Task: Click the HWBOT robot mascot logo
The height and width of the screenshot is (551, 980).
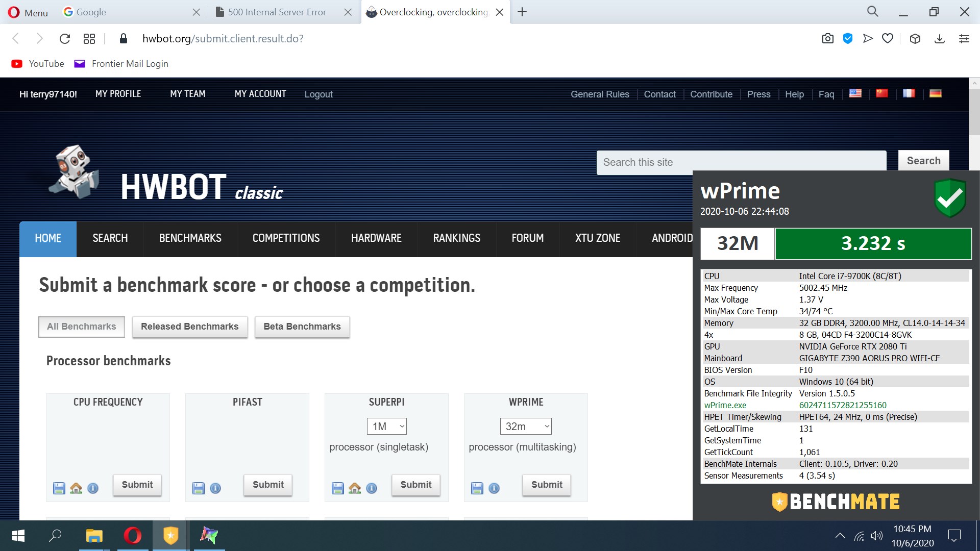Action: pyautogui.click(x=74, y=172)
